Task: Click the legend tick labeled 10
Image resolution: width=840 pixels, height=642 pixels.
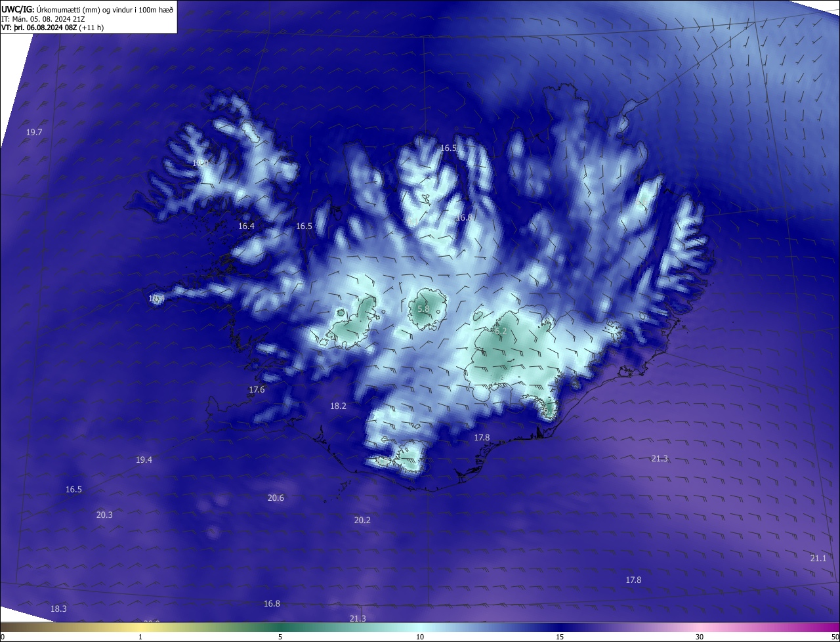Action: 420,637
